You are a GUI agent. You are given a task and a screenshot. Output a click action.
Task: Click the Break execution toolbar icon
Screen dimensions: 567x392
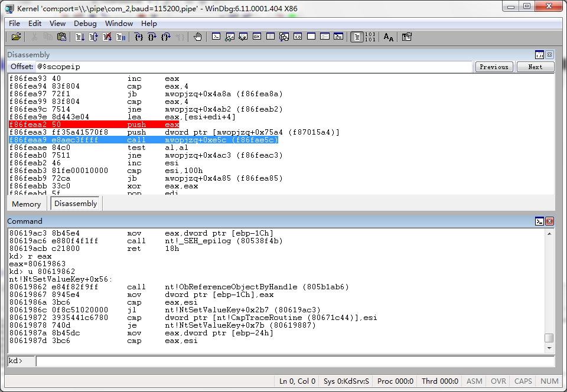(x=120, y=37)
